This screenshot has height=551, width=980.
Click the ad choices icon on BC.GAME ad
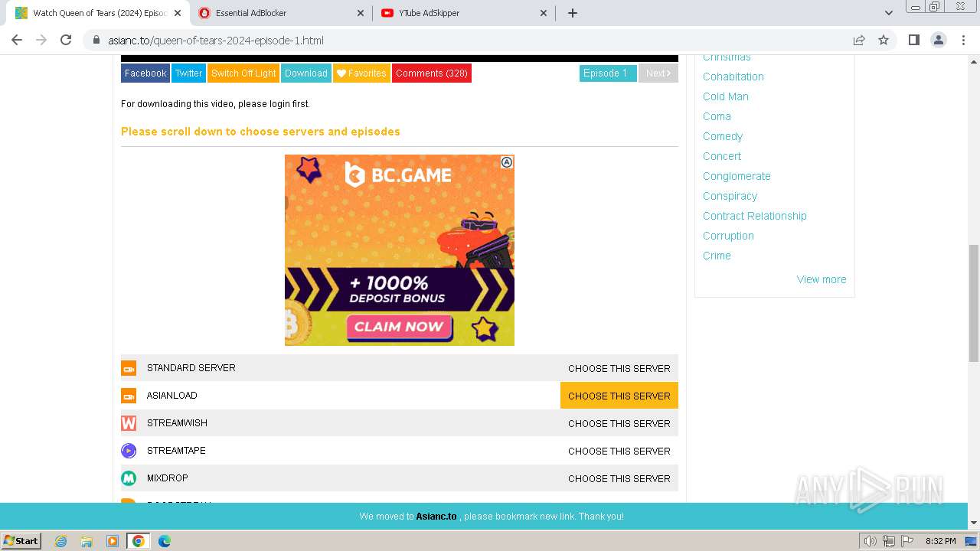click(507, 162)
